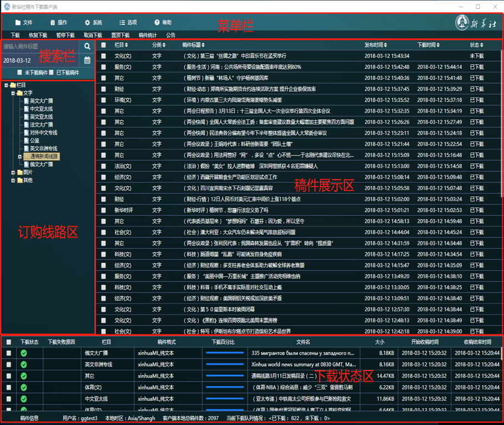This screenshot has width=504, height=425.
Task: Open the calendar date picker icon
Action: [87, 60]
